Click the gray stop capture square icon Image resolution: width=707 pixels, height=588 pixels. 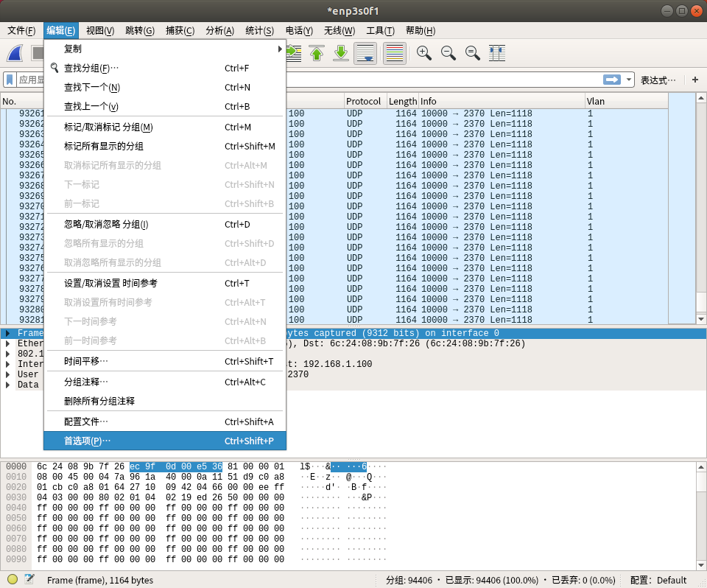click(38, 53)
